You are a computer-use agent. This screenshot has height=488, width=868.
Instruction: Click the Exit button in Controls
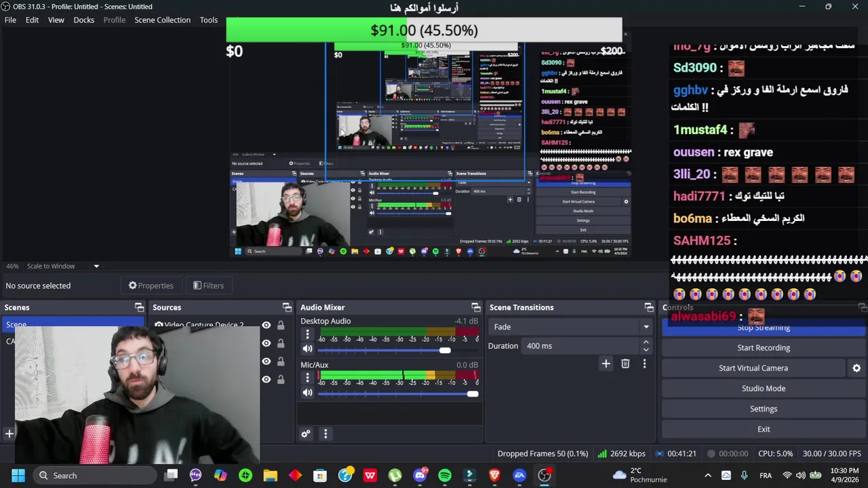[764, 429]
